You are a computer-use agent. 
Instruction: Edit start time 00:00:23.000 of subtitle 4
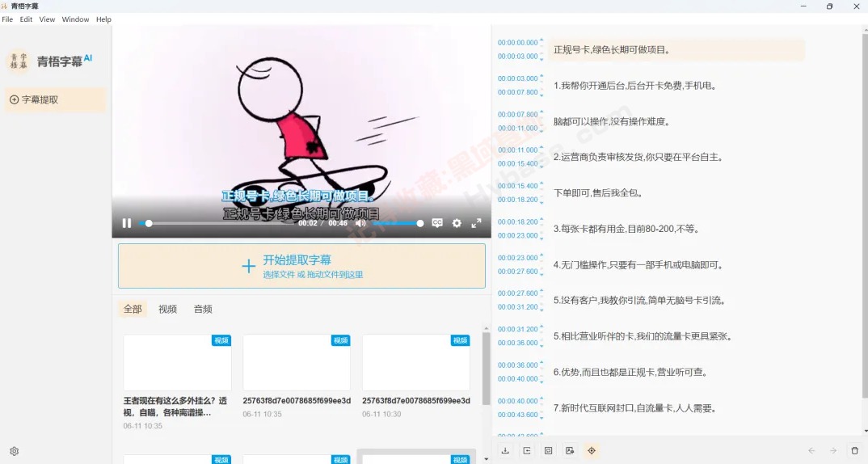point(517,258)
